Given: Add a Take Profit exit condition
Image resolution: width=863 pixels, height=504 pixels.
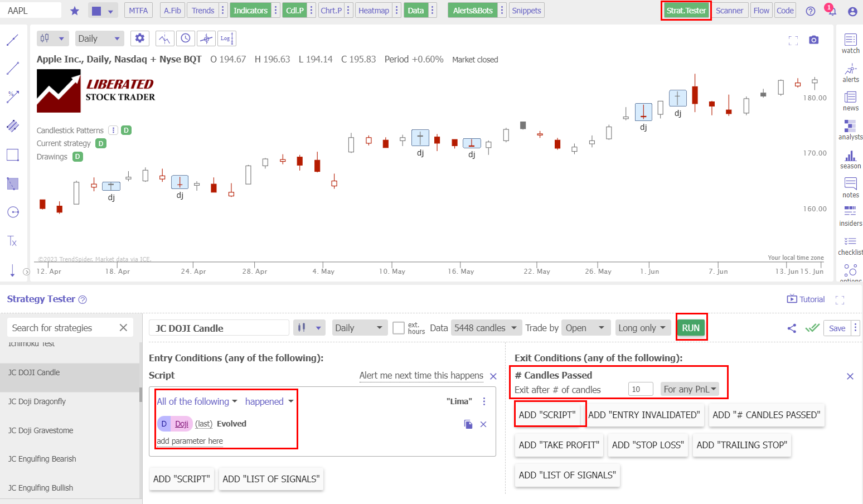Looking at the screenshot, I should click(559, 445).
